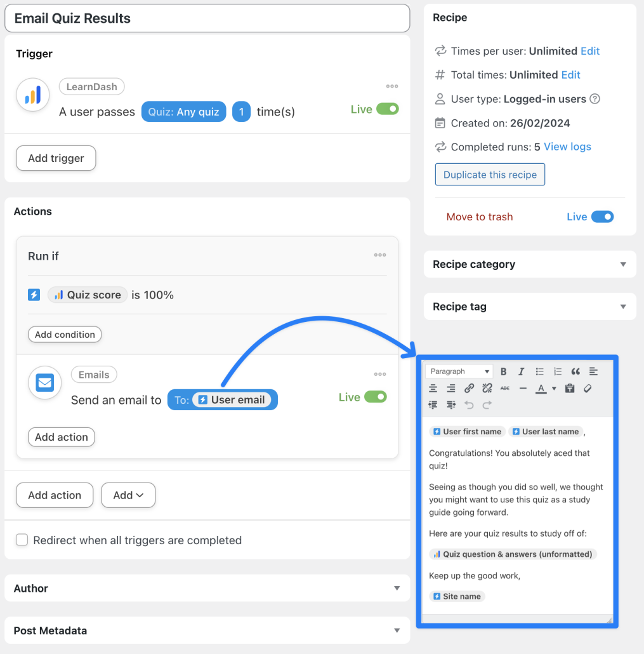This screenshot has width=644, height=654.
Task: Open the three-dot menu on the email action
Action: click(379, 375)
